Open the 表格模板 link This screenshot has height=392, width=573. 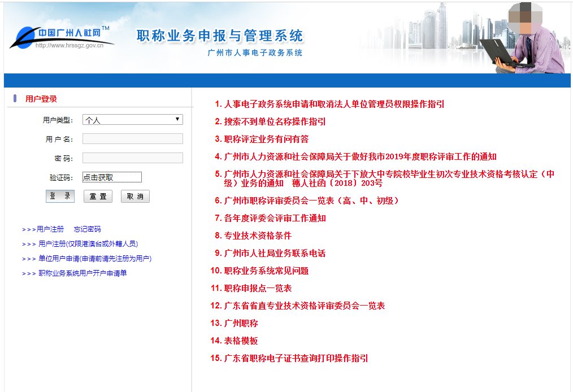(241, 341)
